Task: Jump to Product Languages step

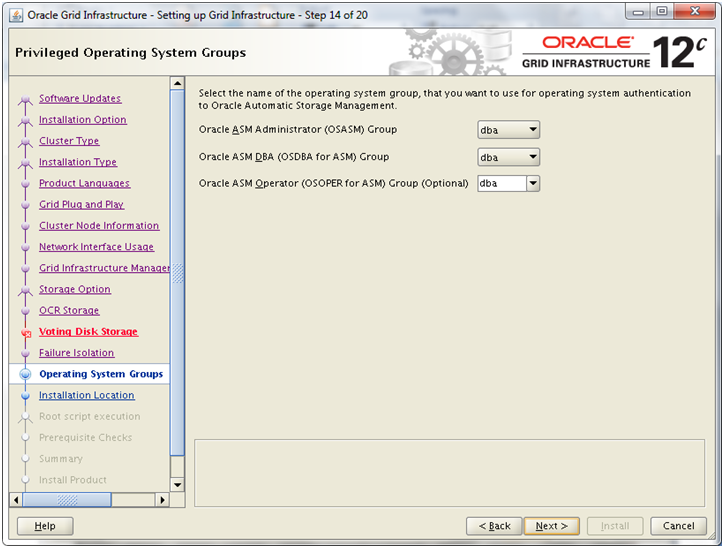Action: coord(84,183)
